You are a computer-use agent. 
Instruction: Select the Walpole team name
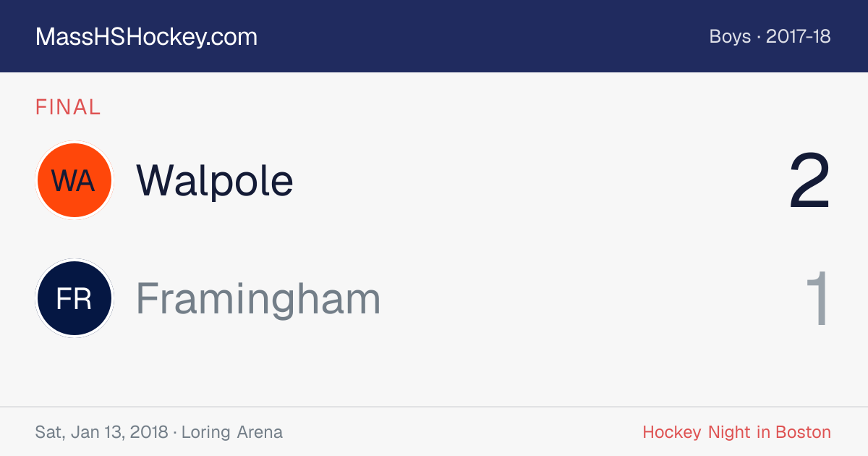(215, 180)
